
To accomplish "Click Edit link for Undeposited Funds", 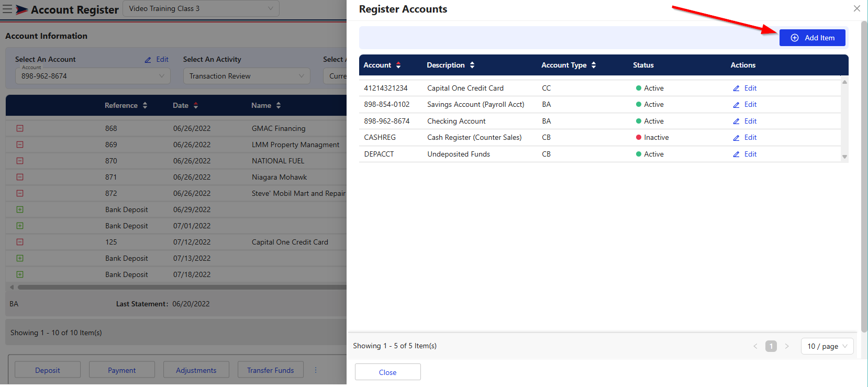I will click(x=750, y=154).
